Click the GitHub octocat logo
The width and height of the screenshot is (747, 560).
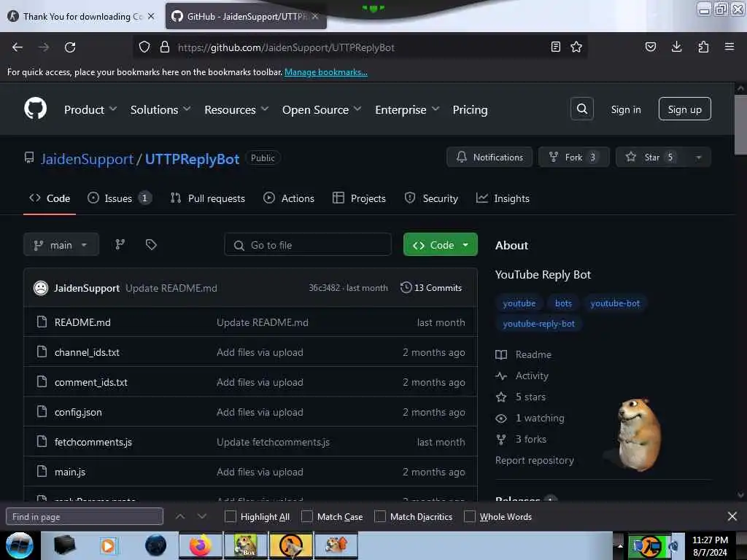pyautogui.click(x=35, y=109)
